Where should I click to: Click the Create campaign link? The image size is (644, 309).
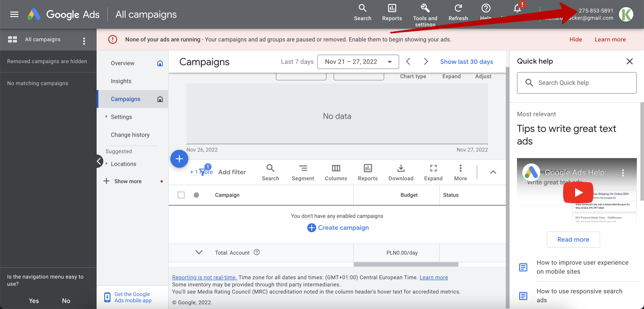[x=338, y=227]
